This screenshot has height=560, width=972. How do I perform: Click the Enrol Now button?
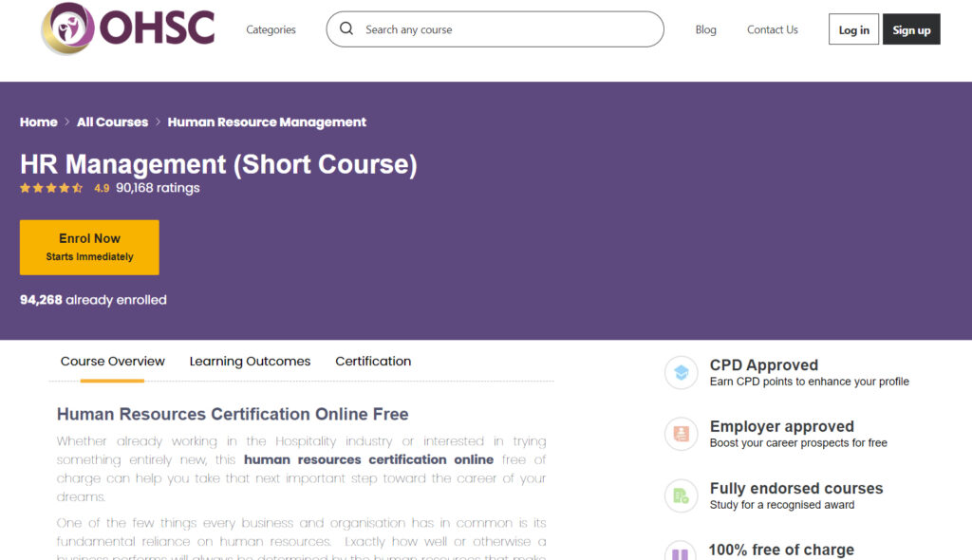pos(89,248)
